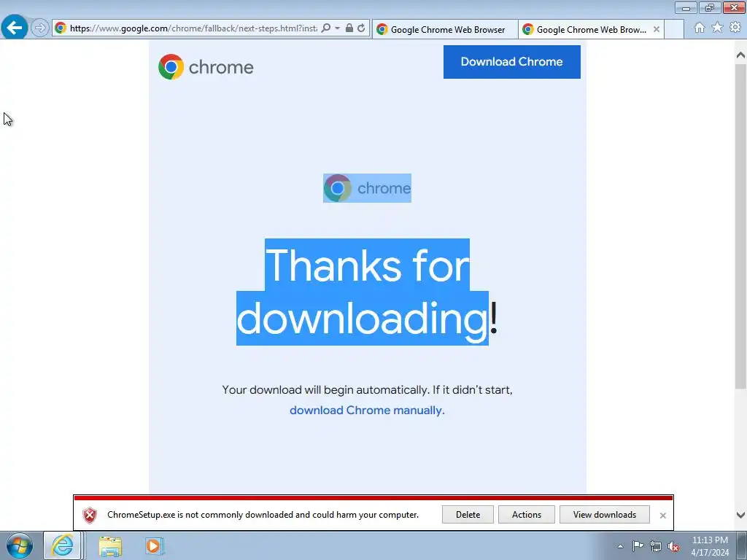Click the highlighted chrome logo above heading
This screenshot has height=560, width=747.
pos(368,188)
